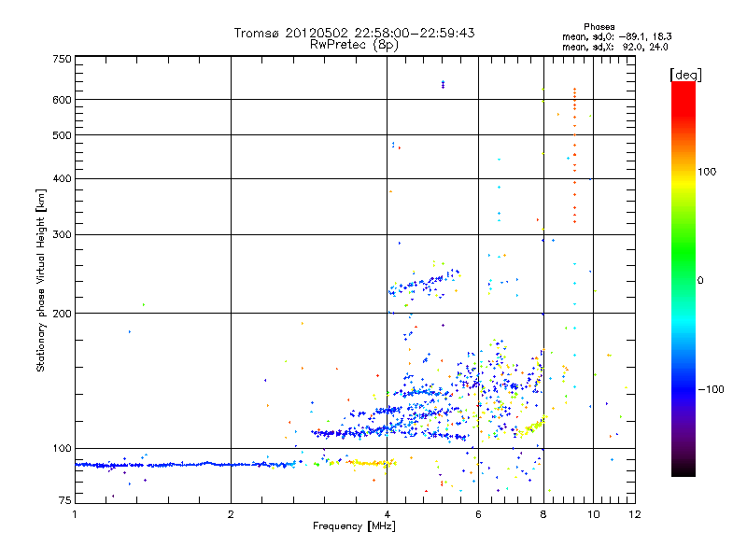
Task: Click the y-axis tick label '750'
Action: coord(62,59)
